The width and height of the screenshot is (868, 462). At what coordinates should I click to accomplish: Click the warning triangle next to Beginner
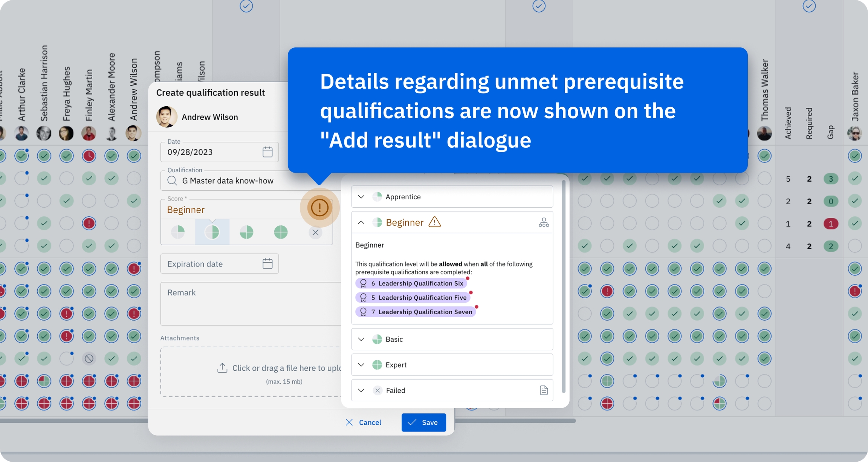tap(434, 222)
